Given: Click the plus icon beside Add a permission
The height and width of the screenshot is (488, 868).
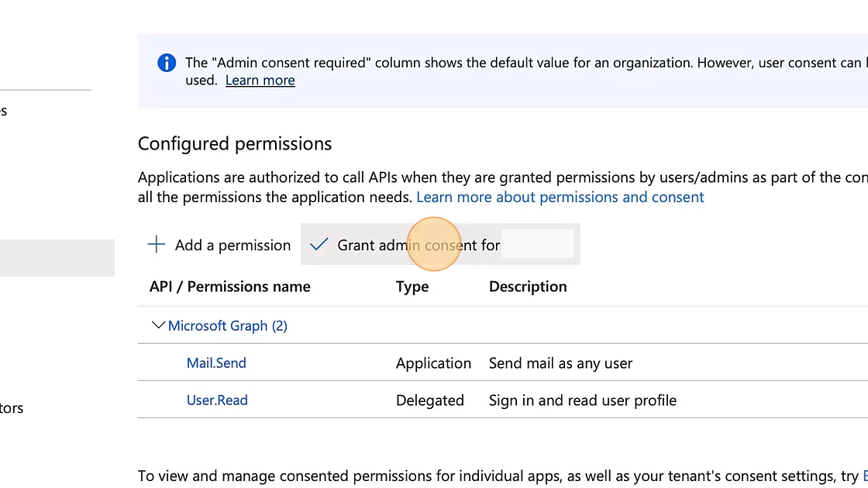Looking at the screenshot, I should (156, 244).
